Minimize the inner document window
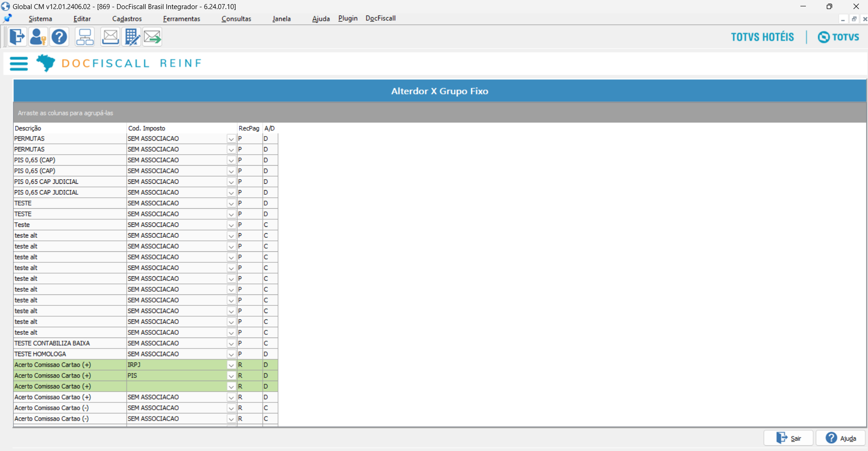This screenshot has height=451, width=868. coord(843,19)
